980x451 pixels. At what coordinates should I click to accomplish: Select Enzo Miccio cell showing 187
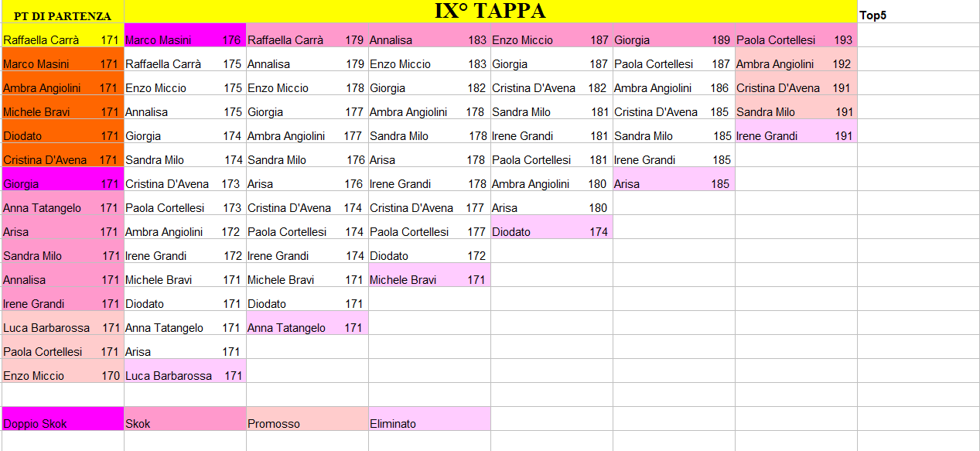pyautogui.click(x=551, y=40)
